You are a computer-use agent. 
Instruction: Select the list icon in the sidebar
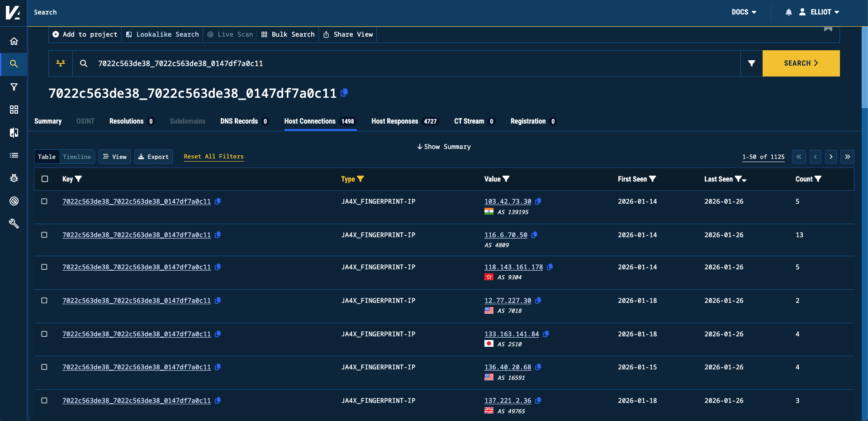tap(14, 155)
